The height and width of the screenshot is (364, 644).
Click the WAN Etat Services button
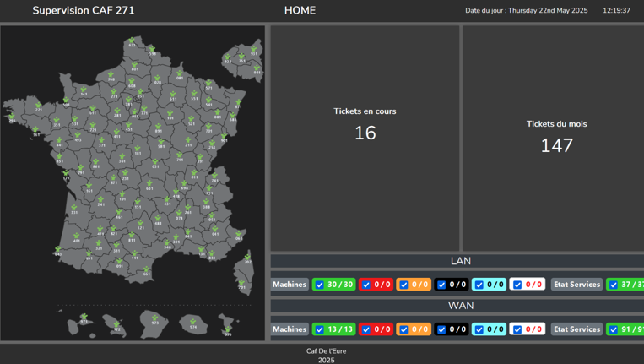pos(576,329)
